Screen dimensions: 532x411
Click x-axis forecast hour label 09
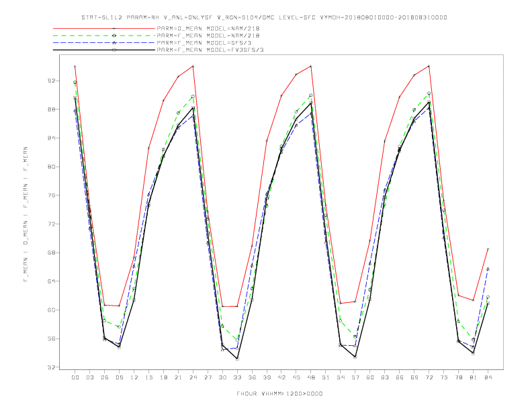[x=119, y=377]
